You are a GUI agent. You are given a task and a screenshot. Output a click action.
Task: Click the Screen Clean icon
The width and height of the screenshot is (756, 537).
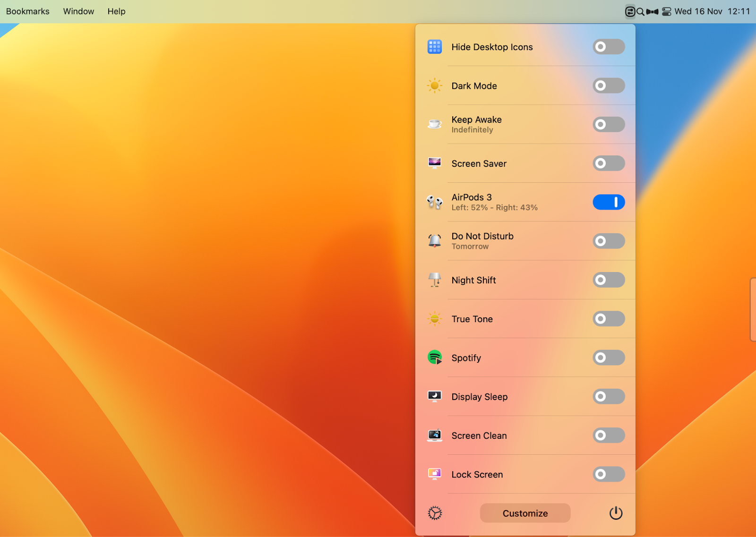[x=434, y=435]
